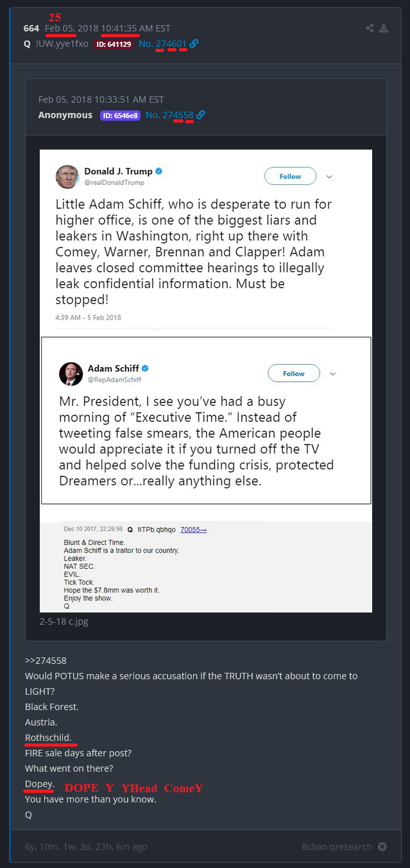Screen dimensions: 410x868
Task: Open the quoted post No. 274558 link
Action: click(169, 115)
